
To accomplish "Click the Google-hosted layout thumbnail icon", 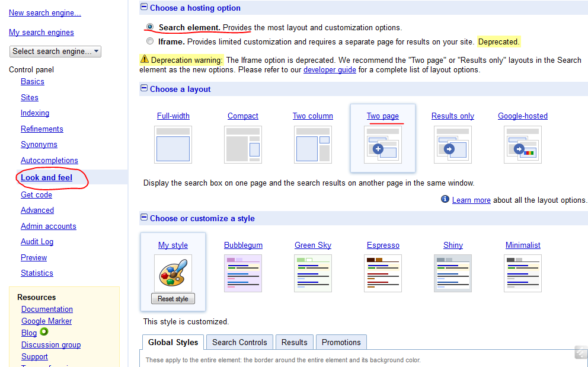I will click(x=523, y=145).
